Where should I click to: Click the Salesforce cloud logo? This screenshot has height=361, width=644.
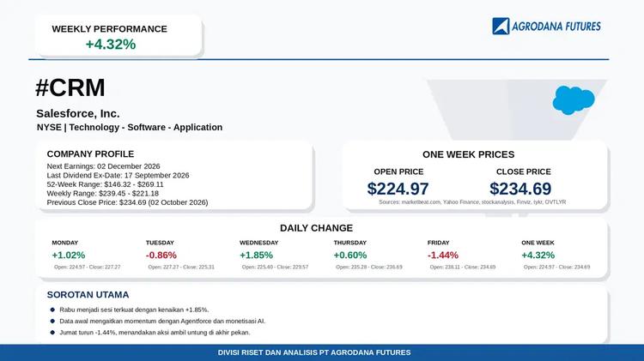[x=574, y=100]
